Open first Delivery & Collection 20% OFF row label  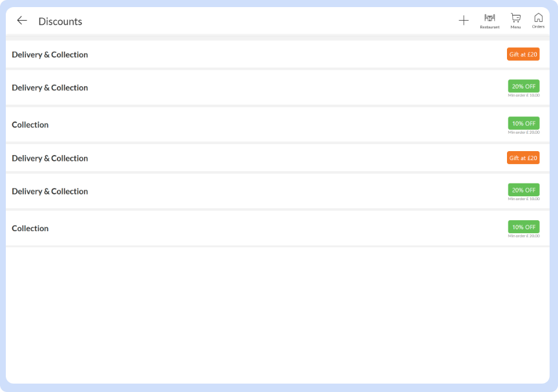point(50,88)
